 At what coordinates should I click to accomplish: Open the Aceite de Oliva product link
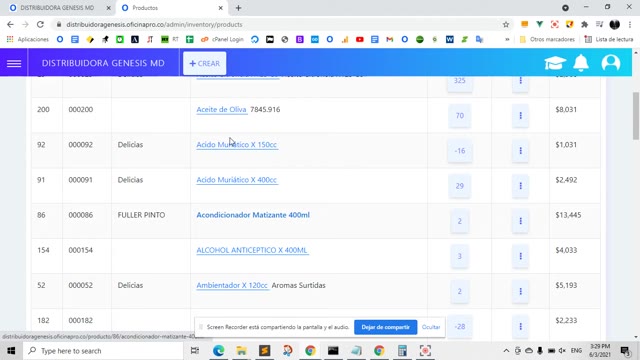[x=222, y=109]
